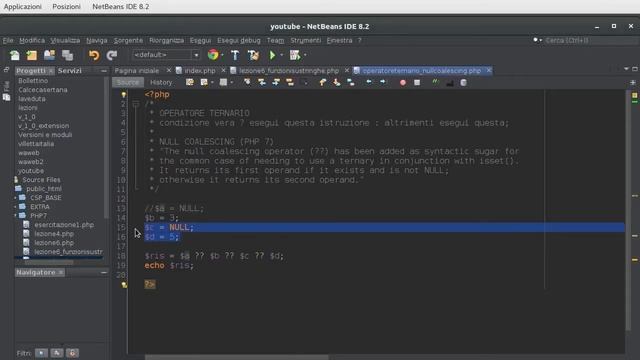Click the Next Bookmark icon in editor toolbar
Image resolution: width=640 pixels, height=360 pixels.
337,82
